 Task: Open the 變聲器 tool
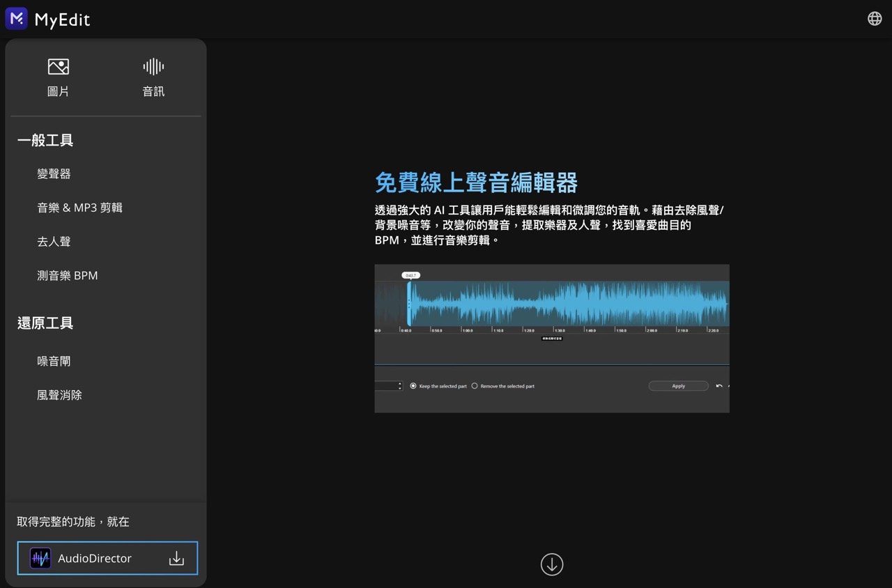click(x=54, y=173)
